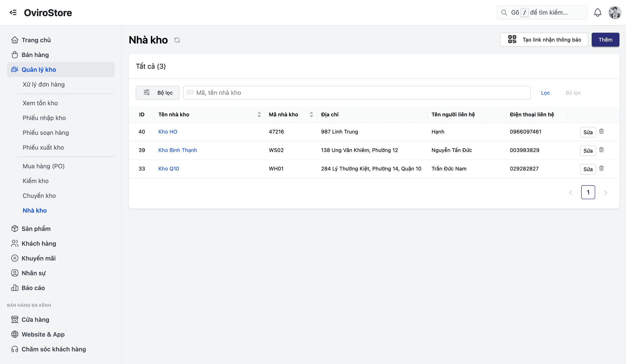Sort by Mã nhà kho column
The height and width of the screenshot is (364, 626).
[x=311, y=114]
